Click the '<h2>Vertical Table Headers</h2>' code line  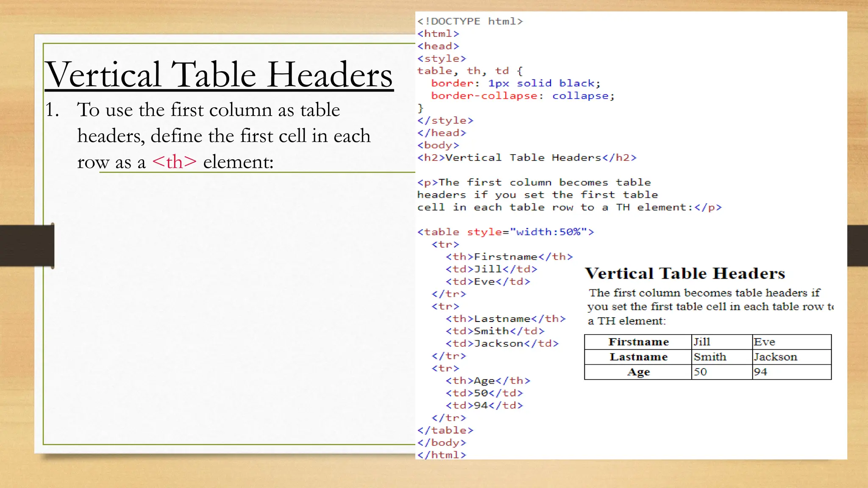tap(527, 158)
